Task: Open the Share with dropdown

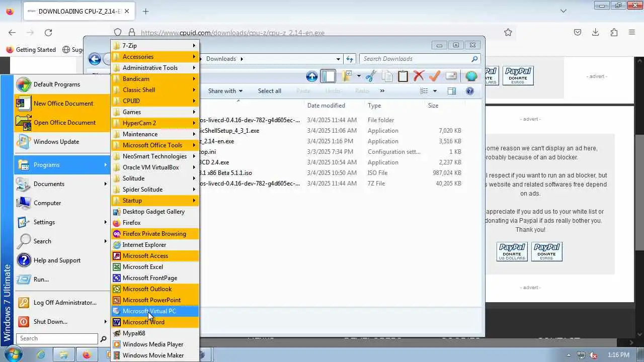Action: point(225,91)
